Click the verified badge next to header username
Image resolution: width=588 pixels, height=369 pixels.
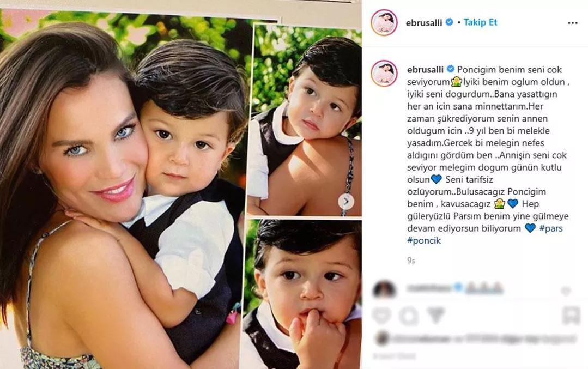pos(449,22)
